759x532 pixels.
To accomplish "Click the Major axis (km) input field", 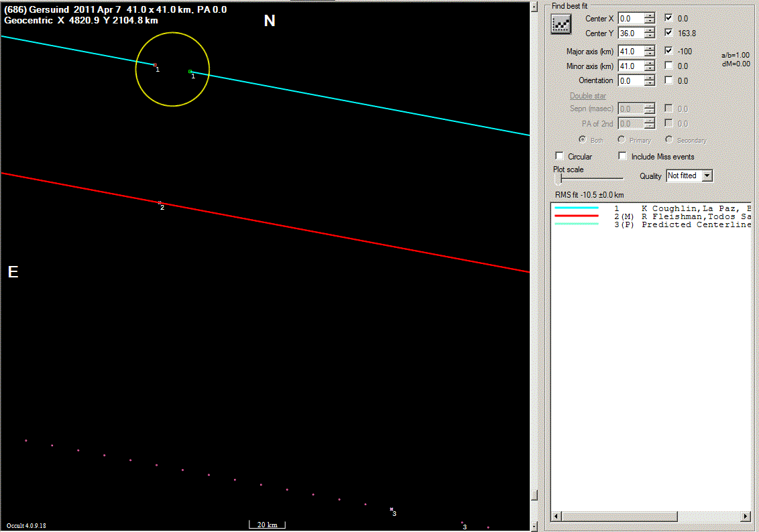I will [x=630, y=51].
